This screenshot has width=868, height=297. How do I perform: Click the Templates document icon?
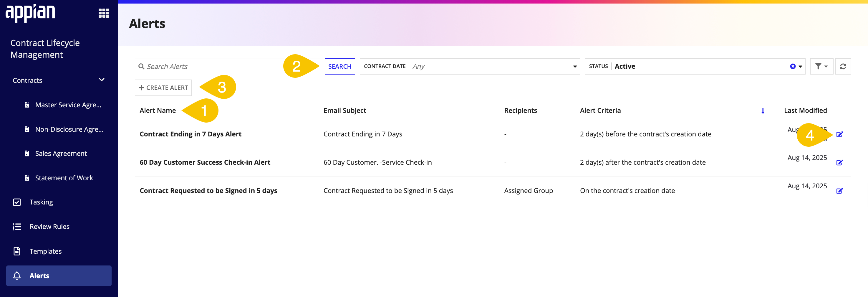tap(17, 251)
